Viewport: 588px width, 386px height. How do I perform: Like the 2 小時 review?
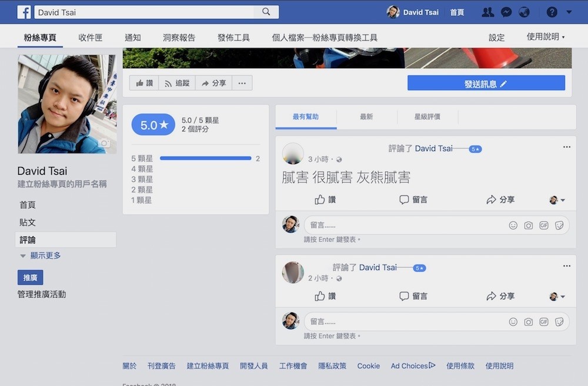(x=325, y=297)
